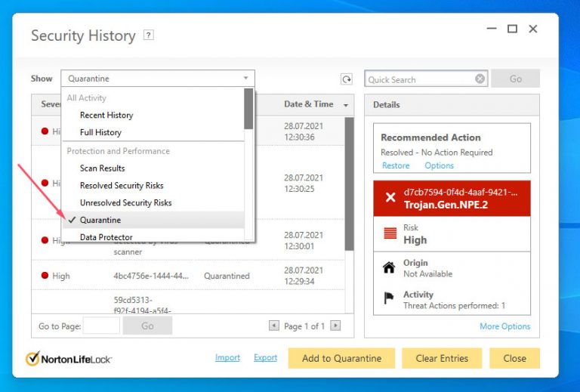
Task: Focus the Go to Page input field
Action: [101, 326]
